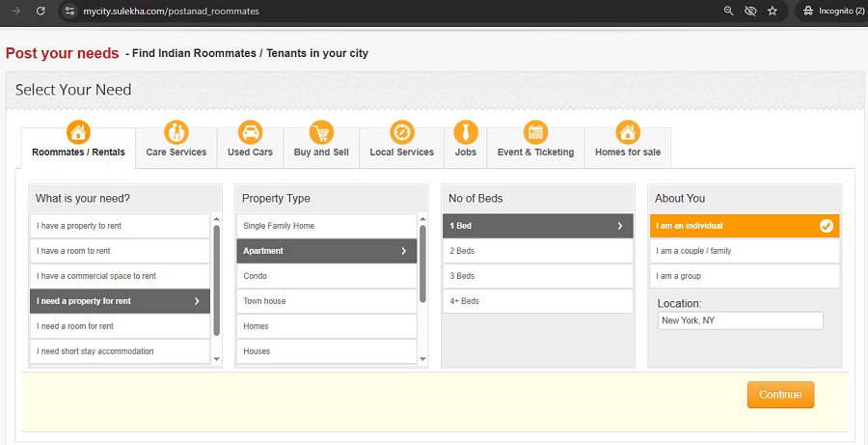Expand the 1 Bed option chevron
The width and height of the screenshot is (868, 445).
[619, 226]
